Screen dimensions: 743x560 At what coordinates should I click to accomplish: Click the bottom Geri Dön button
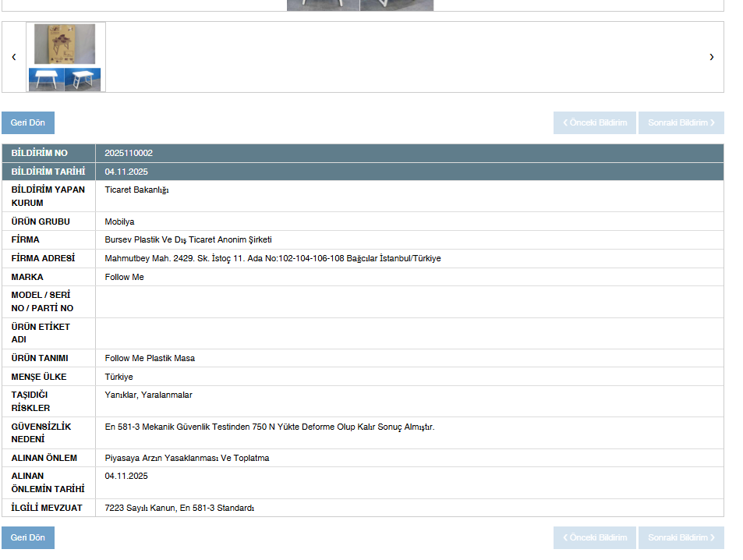coord(28,538)
